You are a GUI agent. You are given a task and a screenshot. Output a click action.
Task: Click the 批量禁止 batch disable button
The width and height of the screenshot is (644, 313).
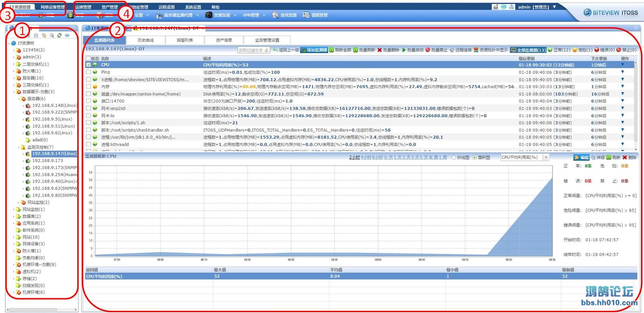point(436,50)
